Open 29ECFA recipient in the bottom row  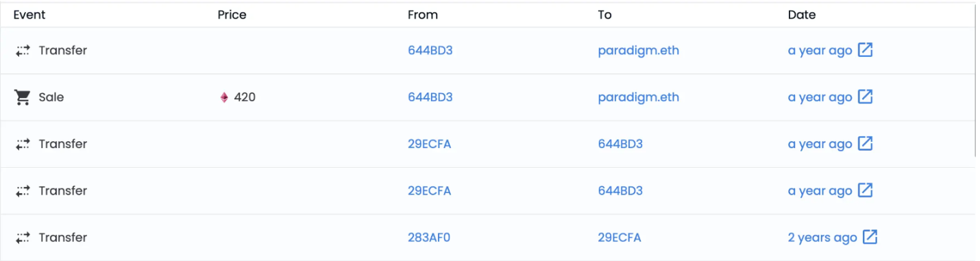point(620,238)
